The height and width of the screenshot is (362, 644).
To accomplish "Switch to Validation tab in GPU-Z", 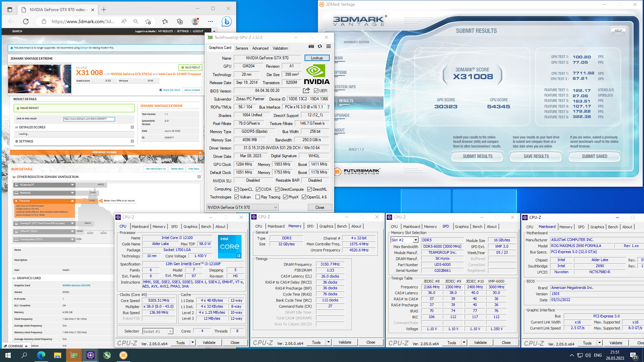I will 280,48.
